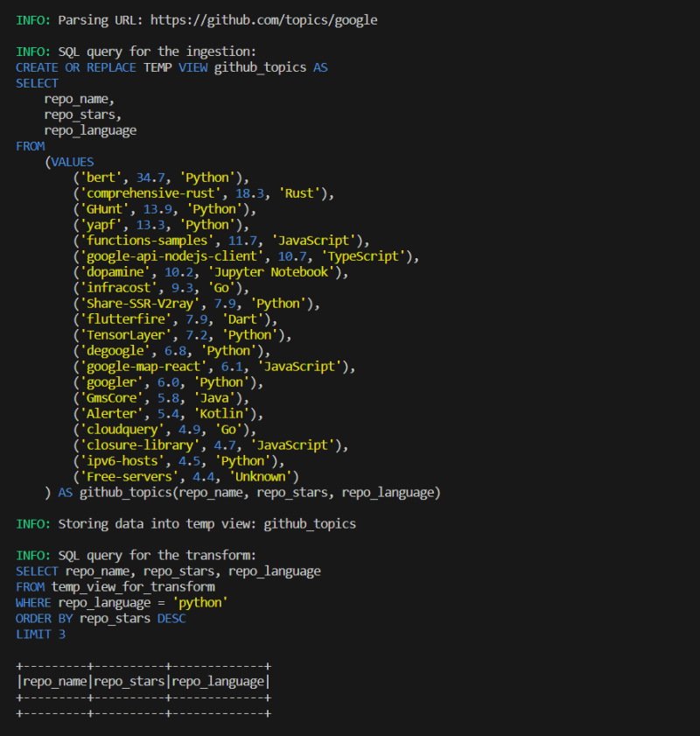The image size is (700, 736).
Task: Click the 'Kotlin' language value
Action: click(221, 414)
